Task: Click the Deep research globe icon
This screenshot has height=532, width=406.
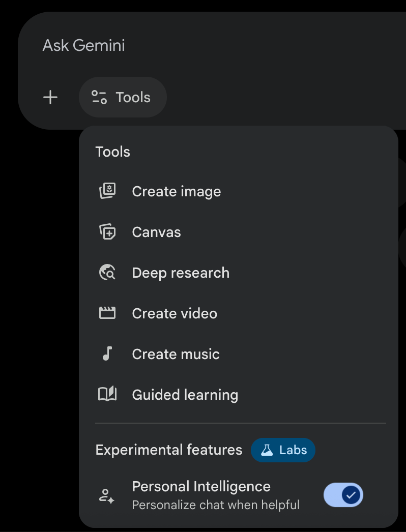Action: [x=107, y=273]
